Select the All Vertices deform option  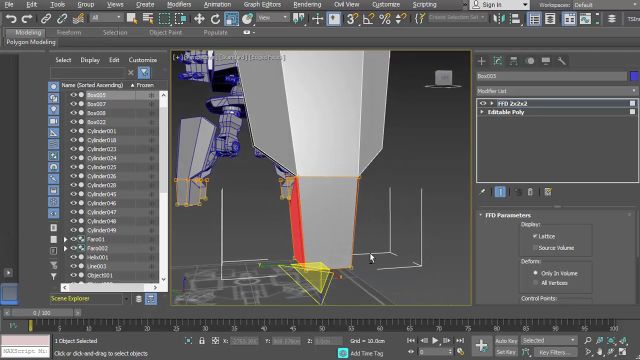click(536, 283)
